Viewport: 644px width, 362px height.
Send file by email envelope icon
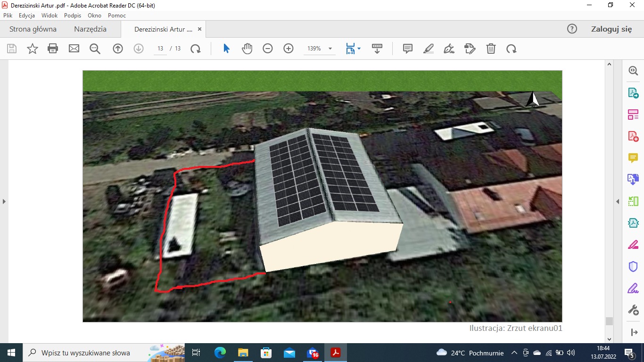(x=74, y=49)
